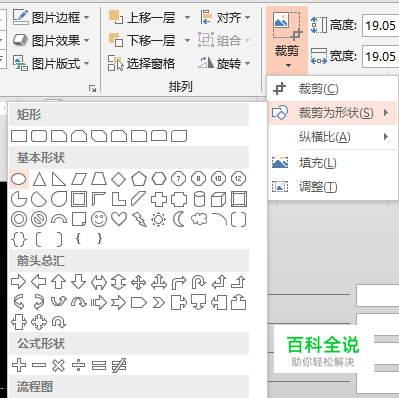This screenshot has height=398, width=399.
Task: Select the minus sign equation shape
Action: click(39, 365)
